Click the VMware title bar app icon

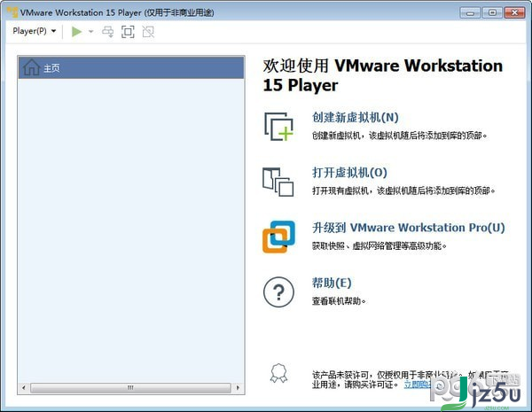pyautogui.click(x=12, y=12)
